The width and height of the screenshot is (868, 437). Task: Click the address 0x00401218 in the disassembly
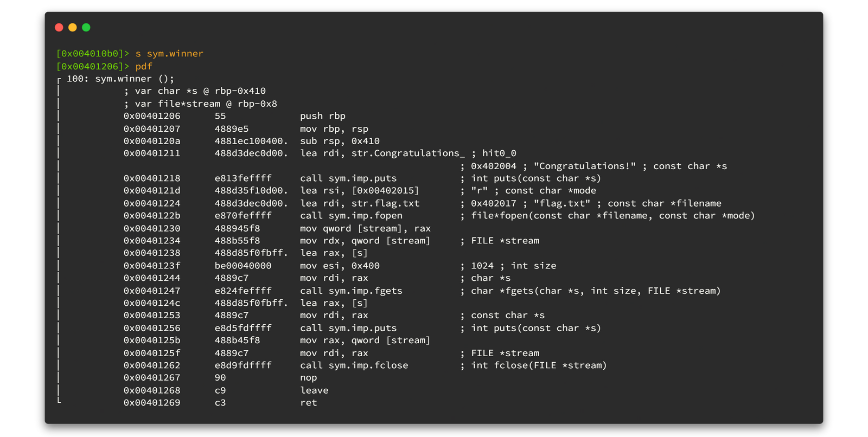pyautogui.click(x=152, y=178)
